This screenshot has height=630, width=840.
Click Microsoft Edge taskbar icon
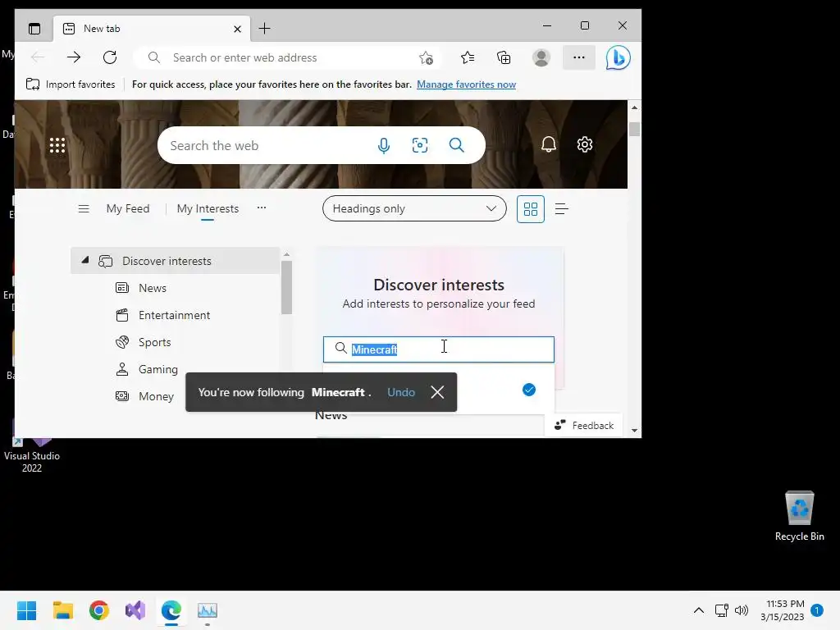point(171,610)
